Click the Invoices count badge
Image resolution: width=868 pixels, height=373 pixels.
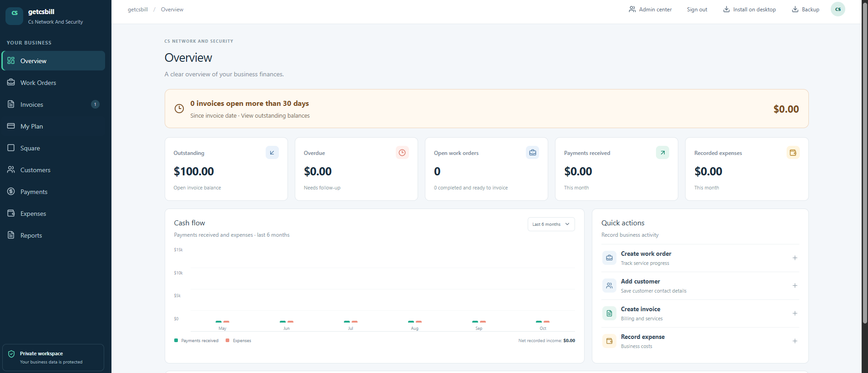pos(95,104)
